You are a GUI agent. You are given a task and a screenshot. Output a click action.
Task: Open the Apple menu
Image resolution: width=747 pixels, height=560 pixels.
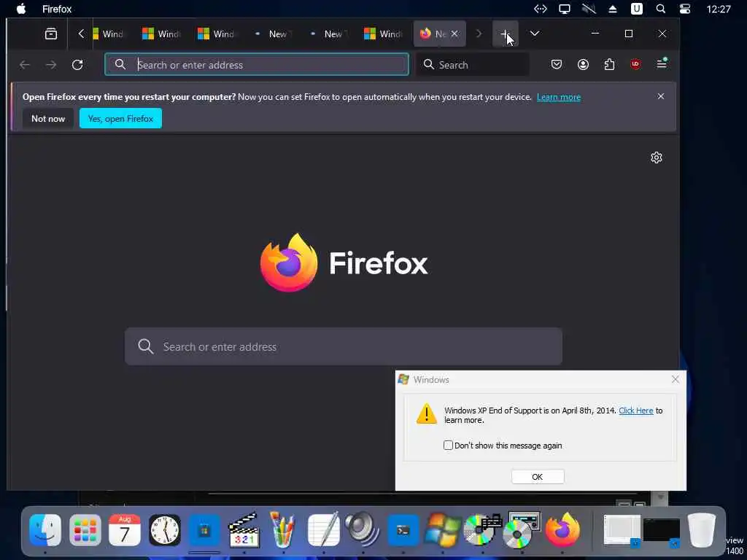click(x=21, y=9)
